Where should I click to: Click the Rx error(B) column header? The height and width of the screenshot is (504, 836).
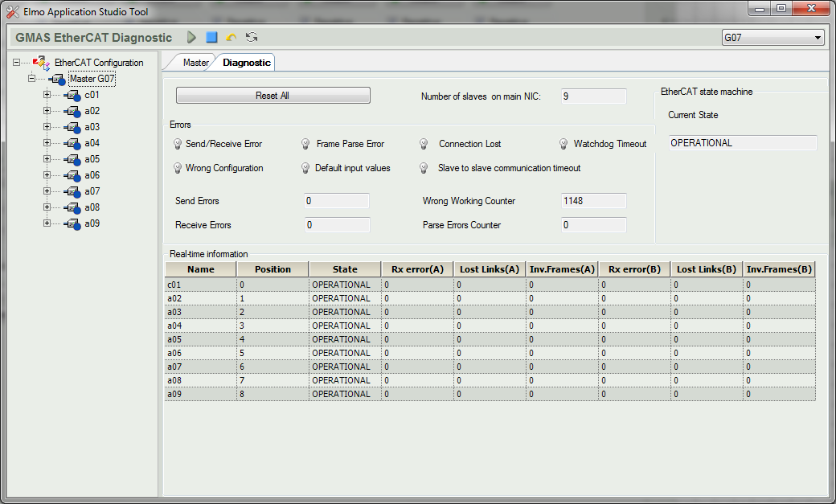[634, 269]
